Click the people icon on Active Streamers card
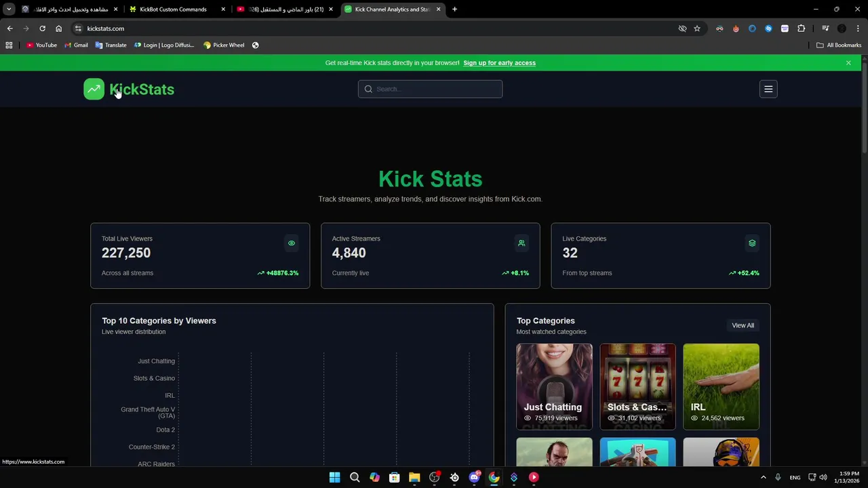The image size is (868, 488). coord(521,243)
